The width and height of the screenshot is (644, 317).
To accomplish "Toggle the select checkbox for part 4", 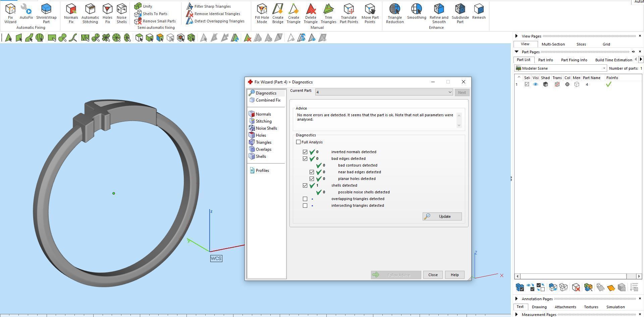I will pyautogui.click(x=527, y=84).
